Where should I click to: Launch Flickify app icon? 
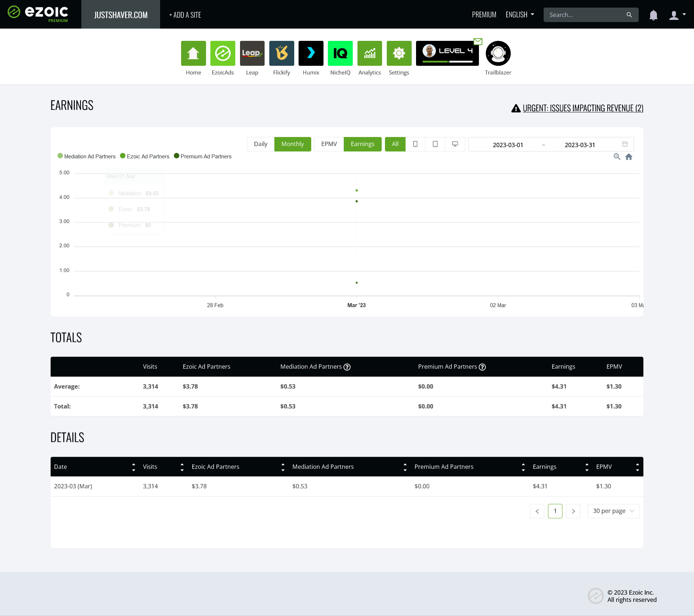point(282,53)
